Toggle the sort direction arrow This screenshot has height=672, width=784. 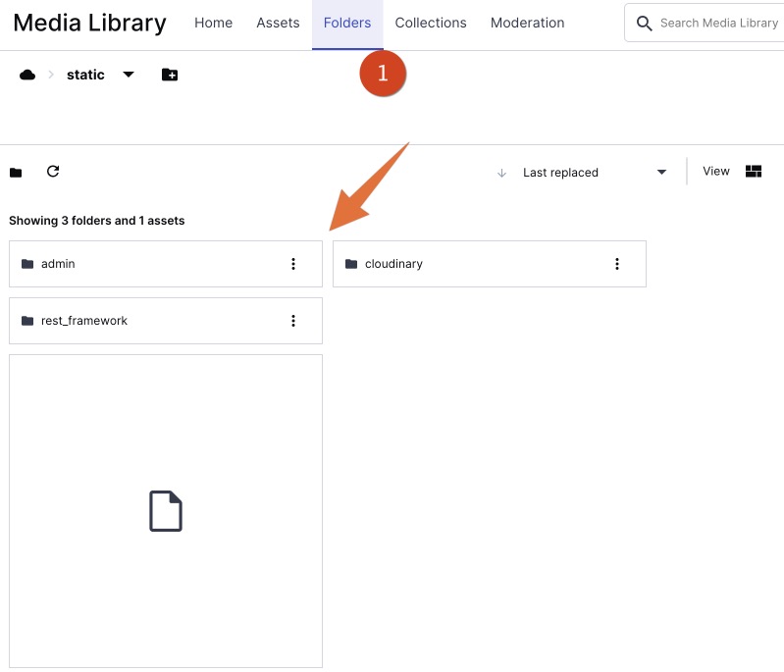pyautogui.click(x=501, y=173)
